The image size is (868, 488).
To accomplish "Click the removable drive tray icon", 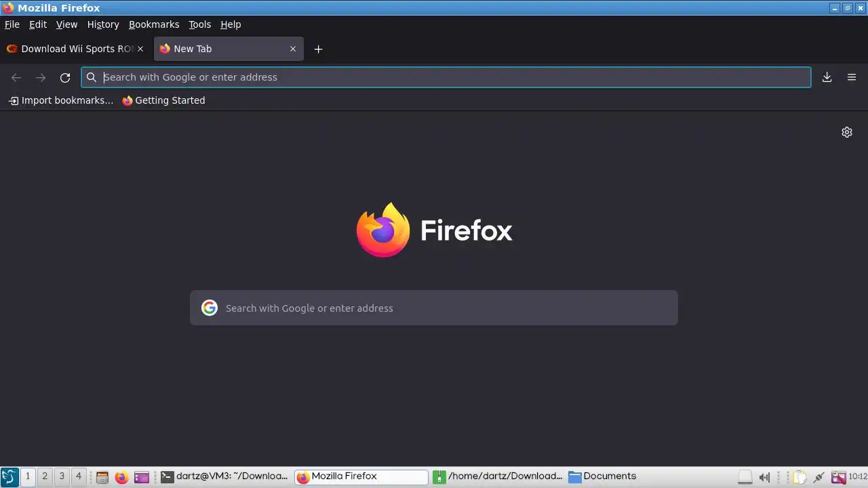I will tap(745, 477).
